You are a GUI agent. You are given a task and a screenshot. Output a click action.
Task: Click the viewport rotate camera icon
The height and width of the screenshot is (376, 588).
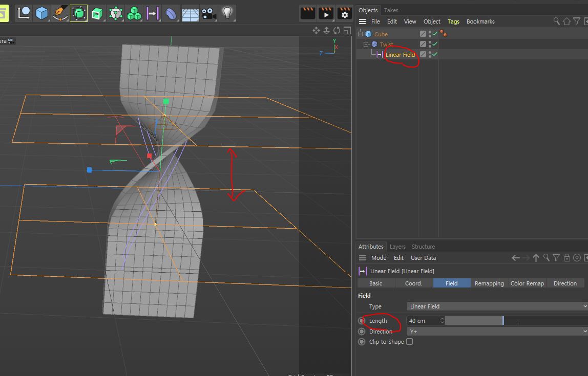337,31
